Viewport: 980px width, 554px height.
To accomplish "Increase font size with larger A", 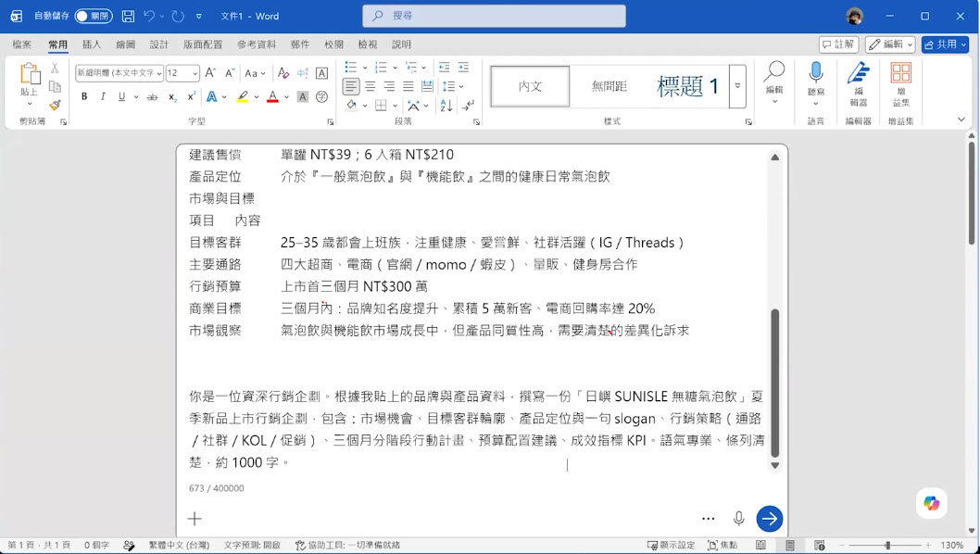I will click(210, 73).
